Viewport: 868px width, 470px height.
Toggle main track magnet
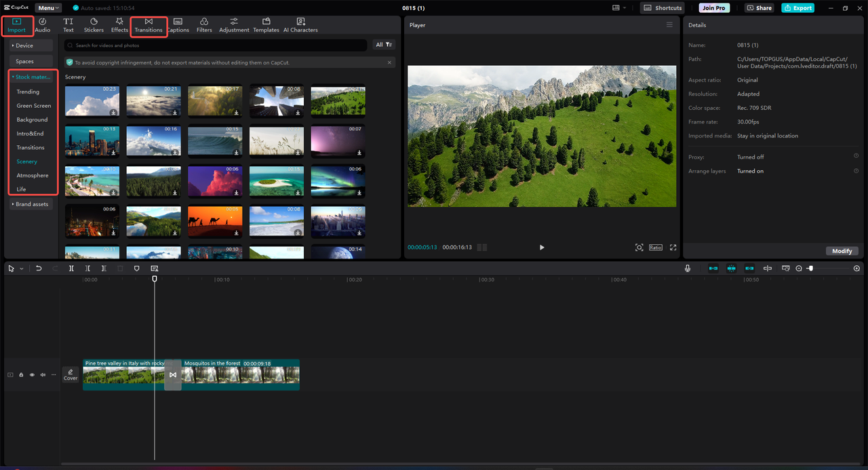coord(713,269)
